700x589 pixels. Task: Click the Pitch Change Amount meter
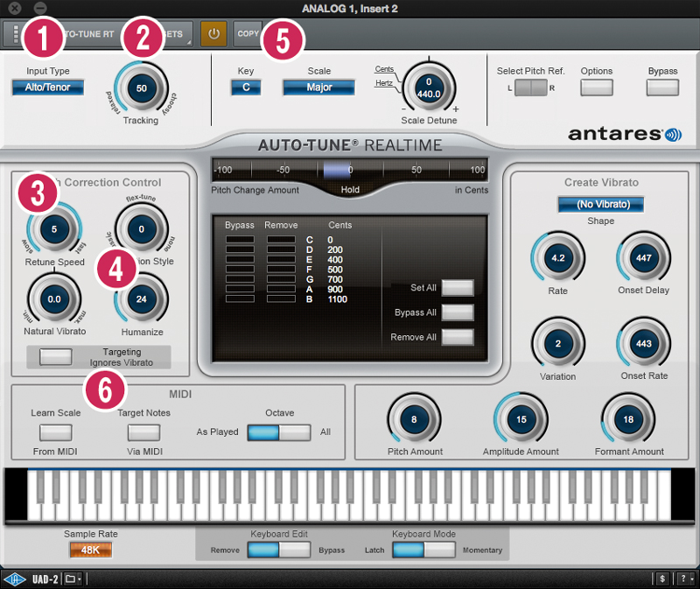coord(350,170)
